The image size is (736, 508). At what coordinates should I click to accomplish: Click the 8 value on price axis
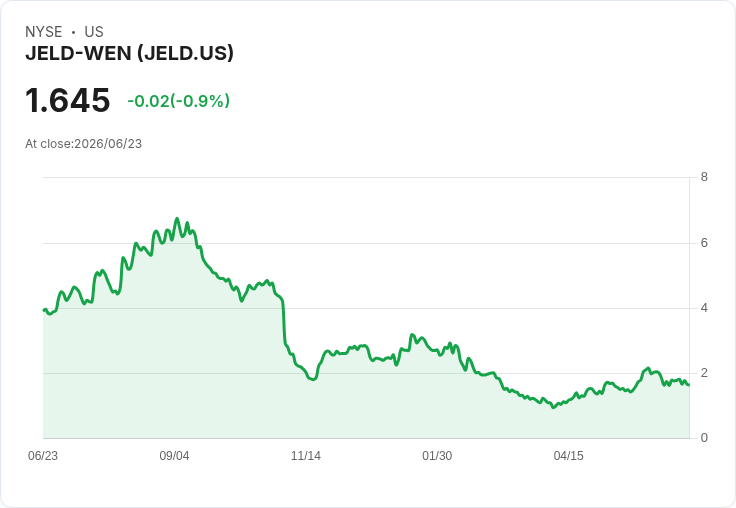tap(704, 177)
